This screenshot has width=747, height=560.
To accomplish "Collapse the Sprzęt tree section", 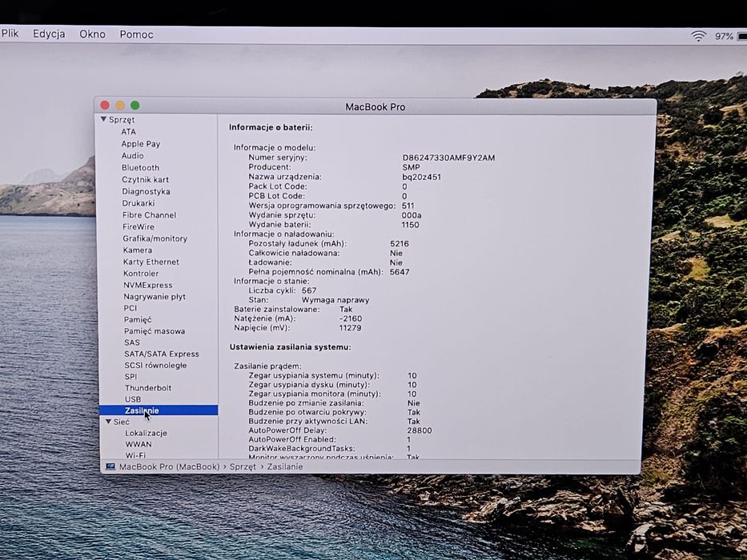I will point(103,119).
